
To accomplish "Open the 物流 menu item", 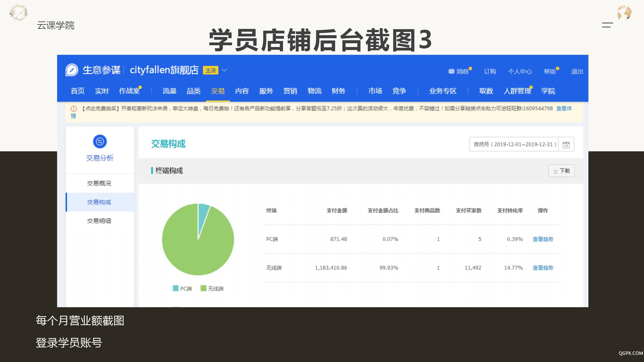I will [314, 91].
